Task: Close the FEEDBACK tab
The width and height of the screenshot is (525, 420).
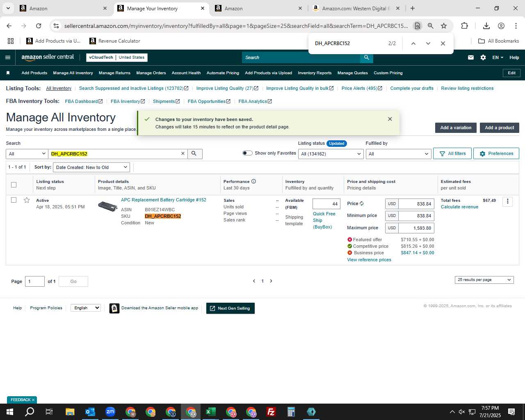Action: (33, 400)
